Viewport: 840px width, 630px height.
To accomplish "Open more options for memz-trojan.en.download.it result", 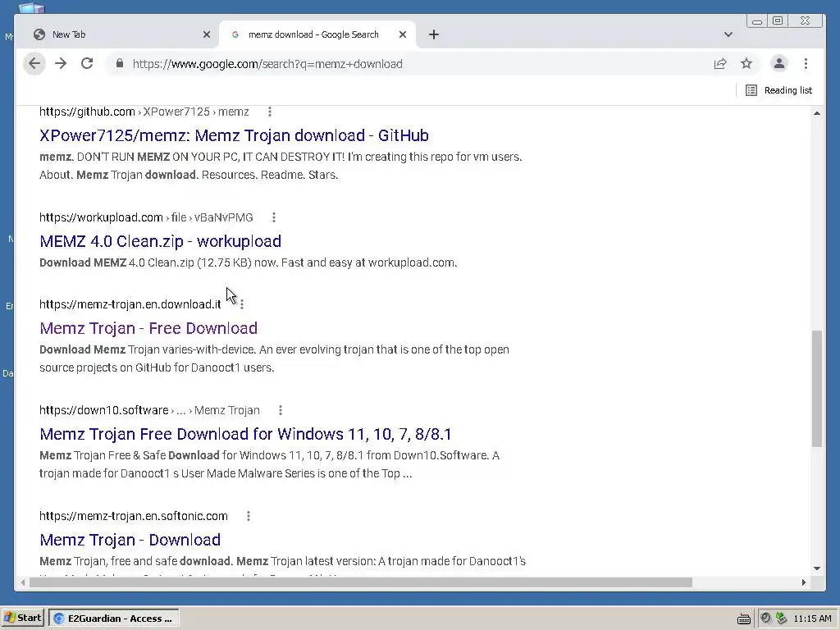I will 242,304.
